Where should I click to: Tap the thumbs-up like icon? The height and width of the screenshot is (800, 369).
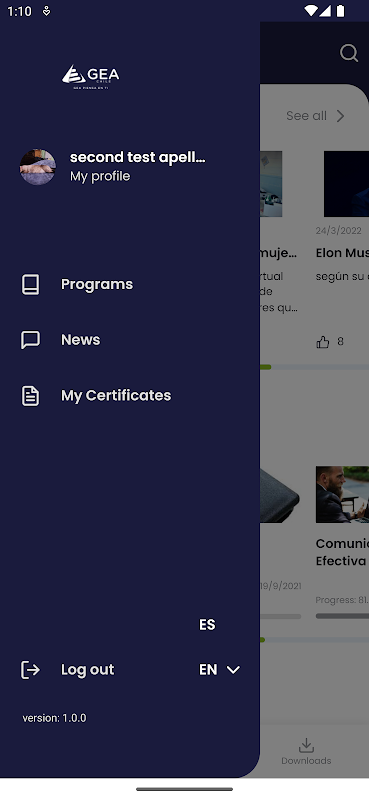(x=323, y=342)
